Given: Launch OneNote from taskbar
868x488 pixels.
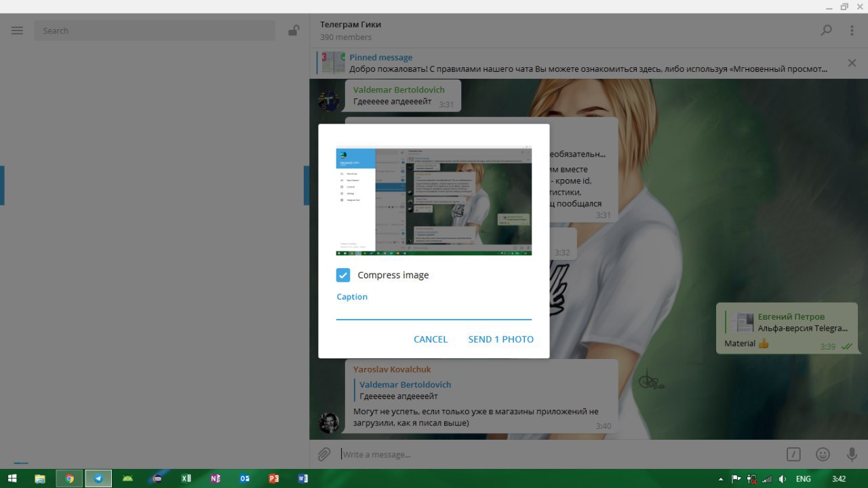Looking at the screenshot, I should click(215, 478).
